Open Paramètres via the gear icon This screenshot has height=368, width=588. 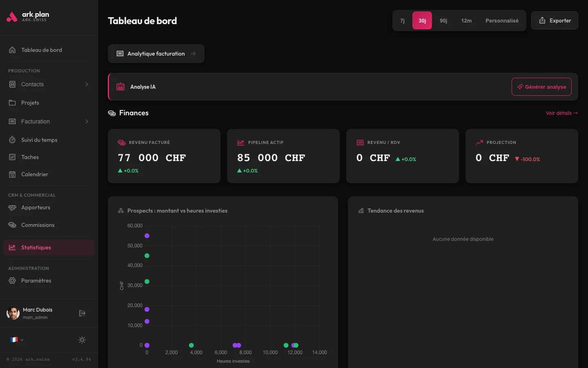13,280
